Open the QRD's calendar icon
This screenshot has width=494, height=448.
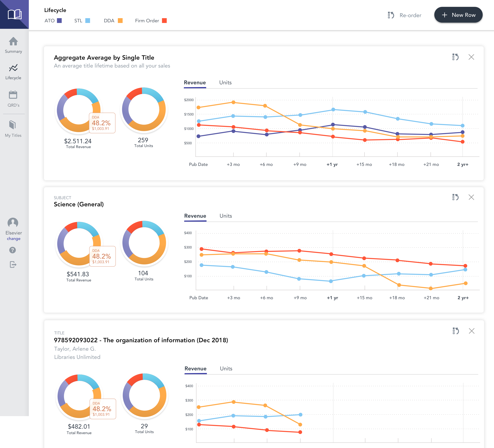coord(13,95)
